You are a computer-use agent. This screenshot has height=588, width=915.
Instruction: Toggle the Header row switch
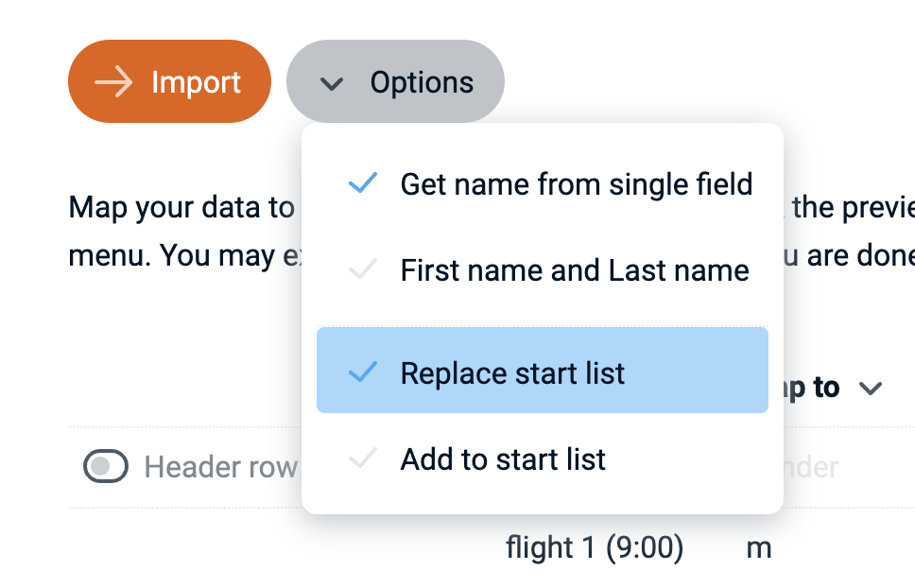pyautogui.click(x=106, y=467)
